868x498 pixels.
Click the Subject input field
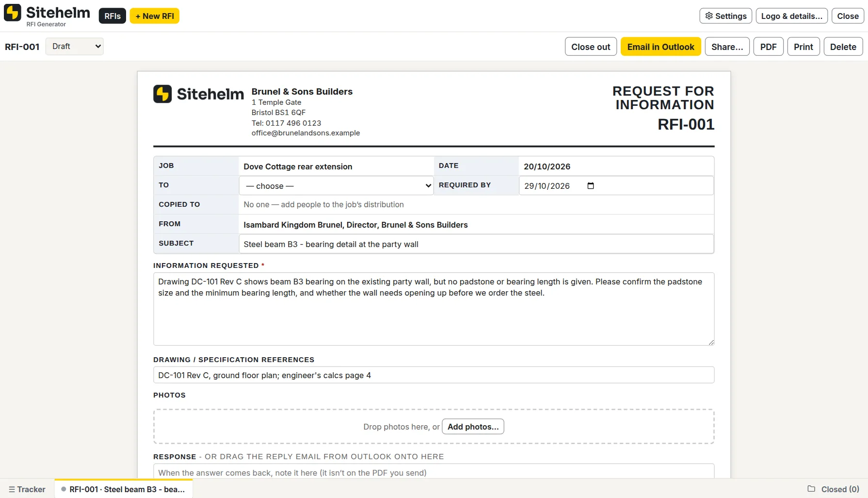click(x=476, y=244)
